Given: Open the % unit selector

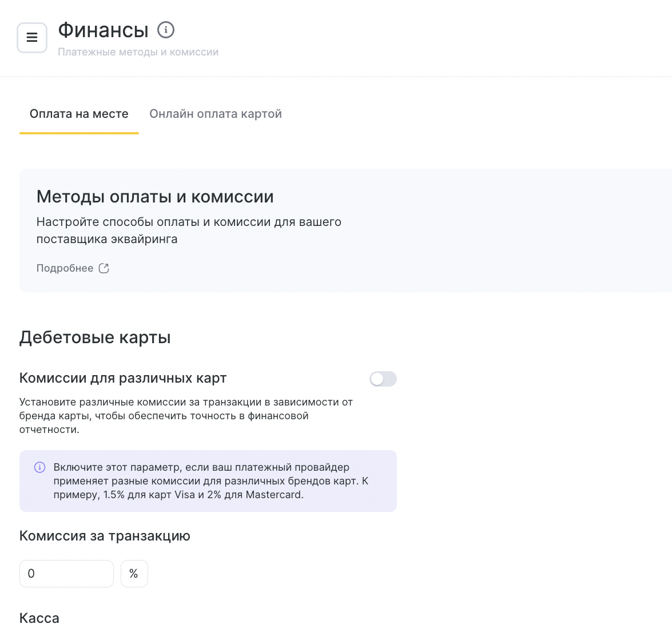Looking at the screenshot, I should point(134,574).
